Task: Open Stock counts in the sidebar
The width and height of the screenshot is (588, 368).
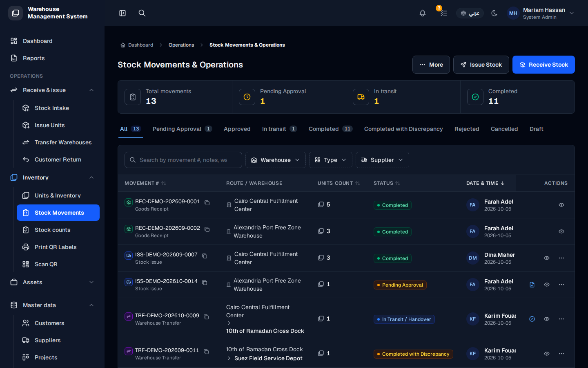Action: point(58,230)
